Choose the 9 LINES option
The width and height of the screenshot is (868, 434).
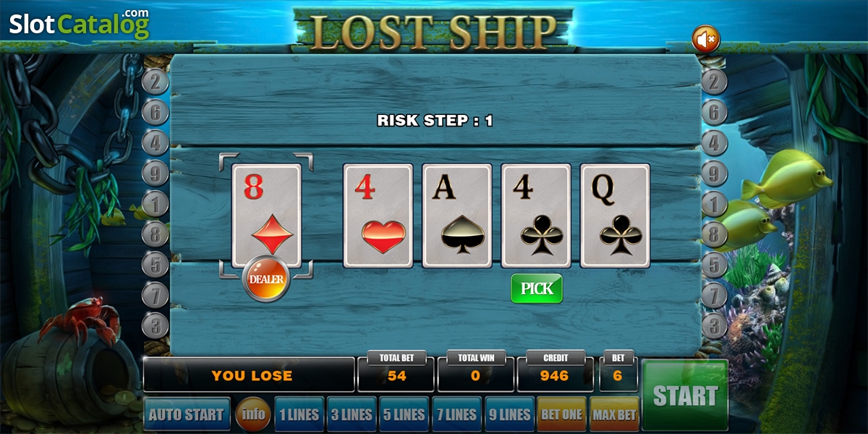tap(509, 414)
